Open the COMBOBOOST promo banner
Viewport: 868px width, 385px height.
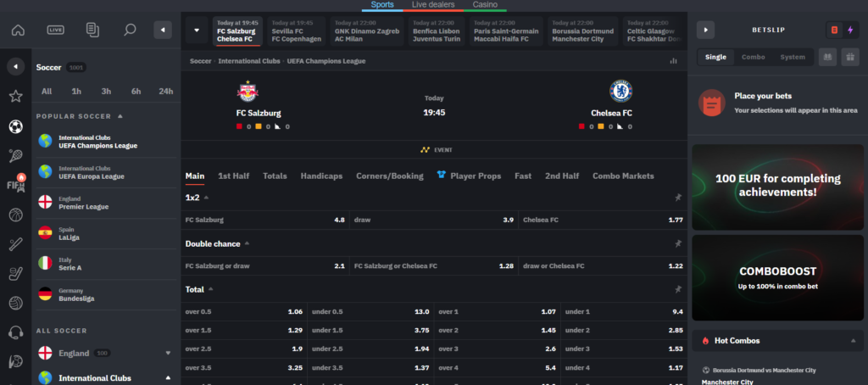tap(778, 277)
